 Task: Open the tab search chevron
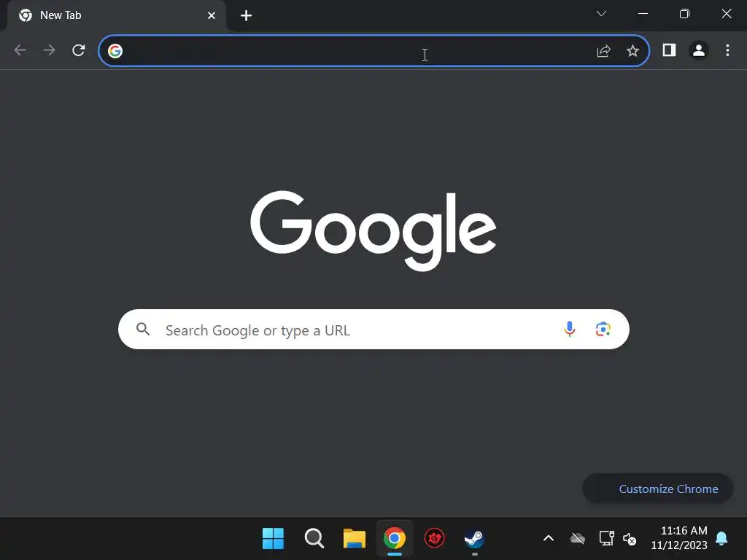click(x=601, y=14)
